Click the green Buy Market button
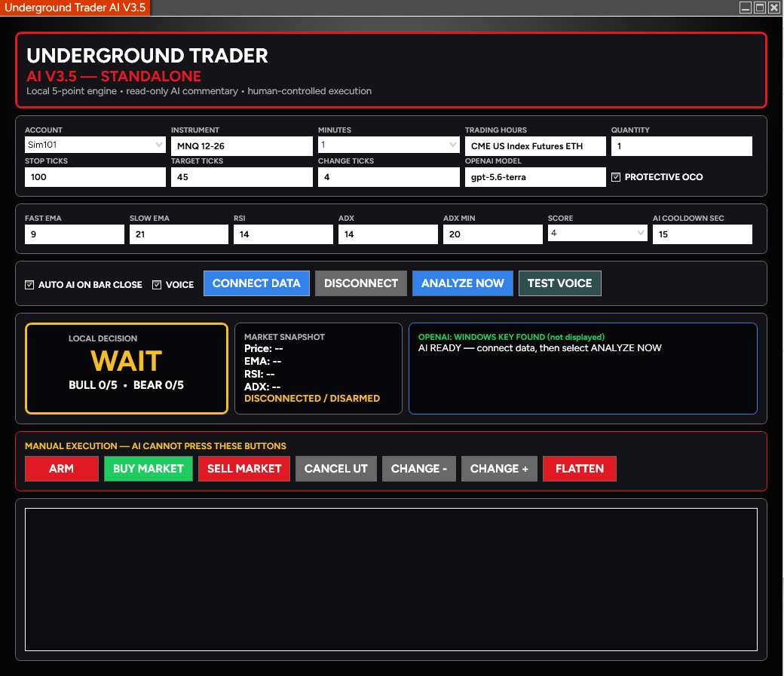This screenshot has width=784, height=676. point(149,469)
